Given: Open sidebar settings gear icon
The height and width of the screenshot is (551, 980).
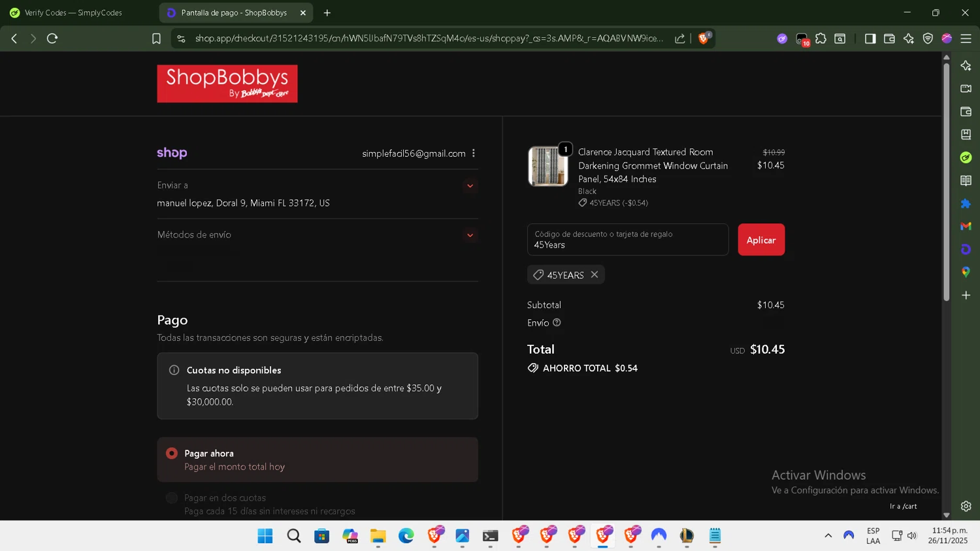Looking at the screenshot, I should point(966,506).
